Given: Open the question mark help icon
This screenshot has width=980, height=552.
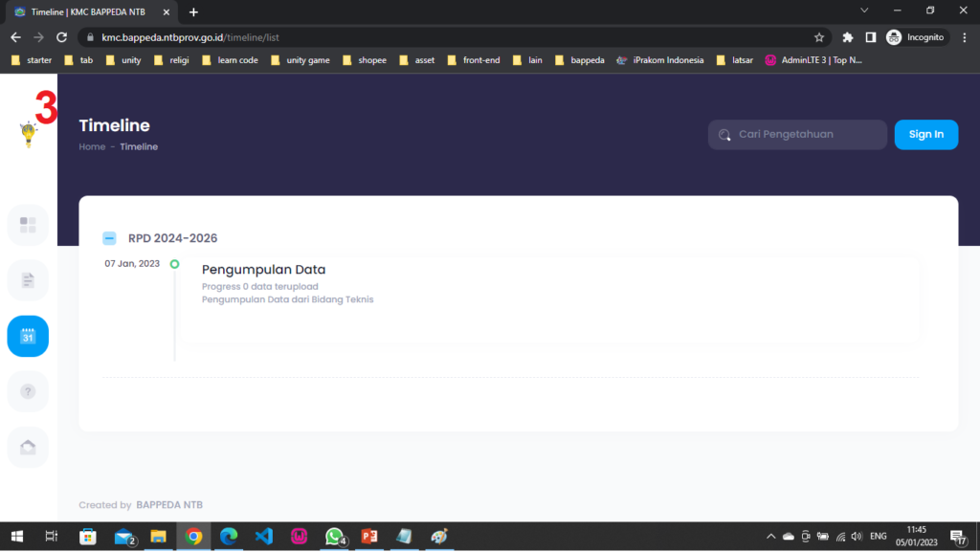Looking at the screenshot, I should point(28,391).
